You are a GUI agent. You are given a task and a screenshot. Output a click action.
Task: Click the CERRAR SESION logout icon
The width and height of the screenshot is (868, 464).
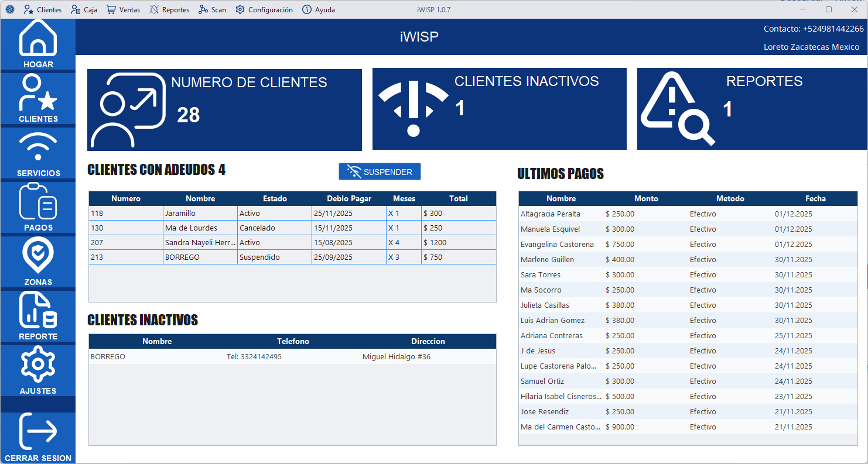coord(37,432)
